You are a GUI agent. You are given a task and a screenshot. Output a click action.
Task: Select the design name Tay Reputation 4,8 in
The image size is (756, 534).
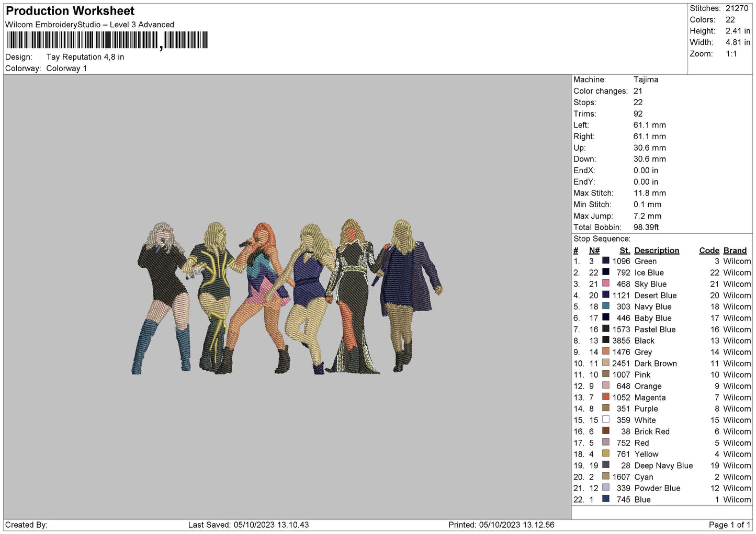coord(85,57)
